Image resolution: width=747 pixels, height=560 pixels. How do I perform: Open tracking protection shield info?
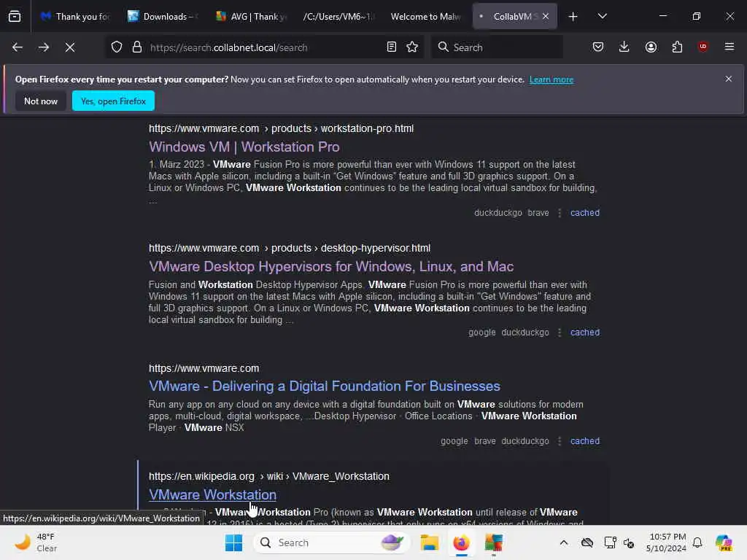[x=117, y=47]
